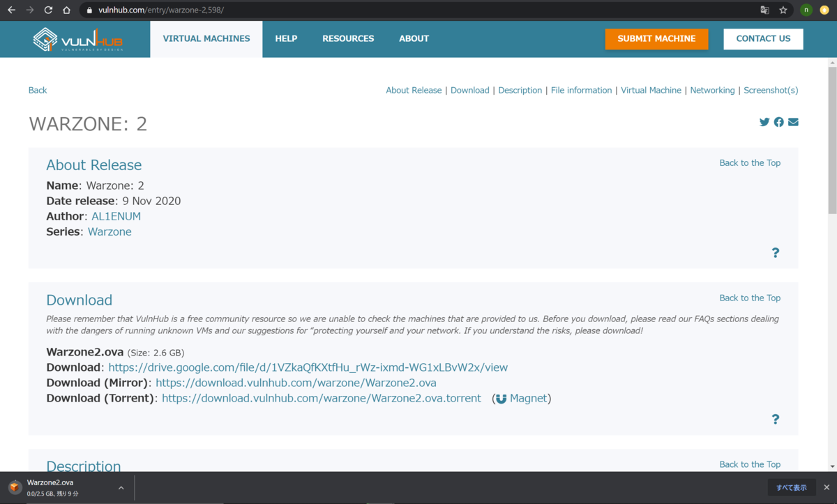Open the Virtual Machines nav tab
Screen dimensions: 837x504
206,39
